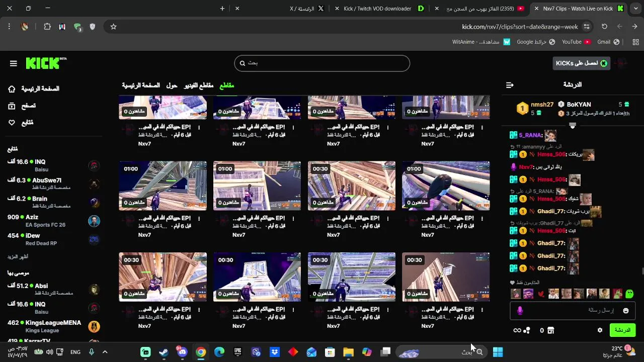Open site information icon in address bar

click(x=587, y=27)
